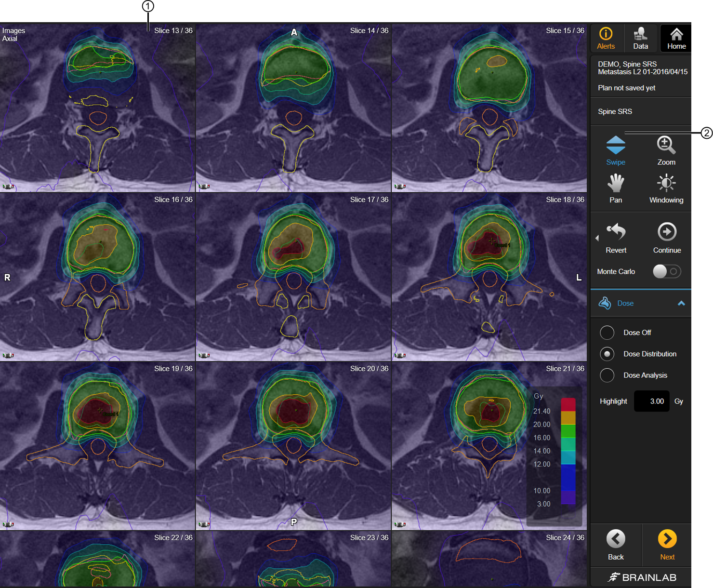Click the Slice 18 / 36 image view

tap(489, 277)
